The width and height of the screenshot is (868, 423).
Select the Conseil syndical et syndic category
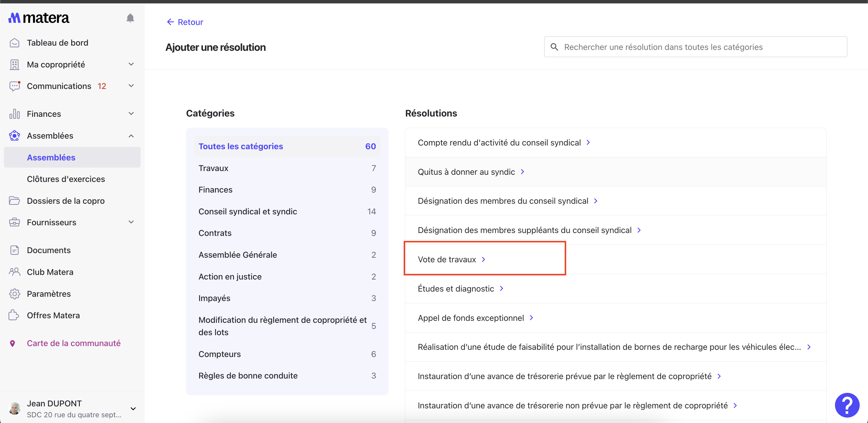tap(248, 212)
